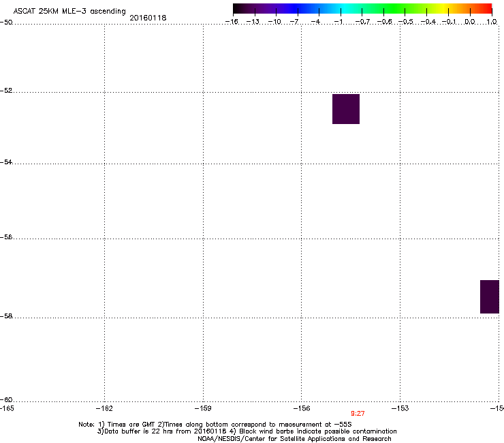
Task: Click the -0.5 color scale label
Action: click(406, 22)
